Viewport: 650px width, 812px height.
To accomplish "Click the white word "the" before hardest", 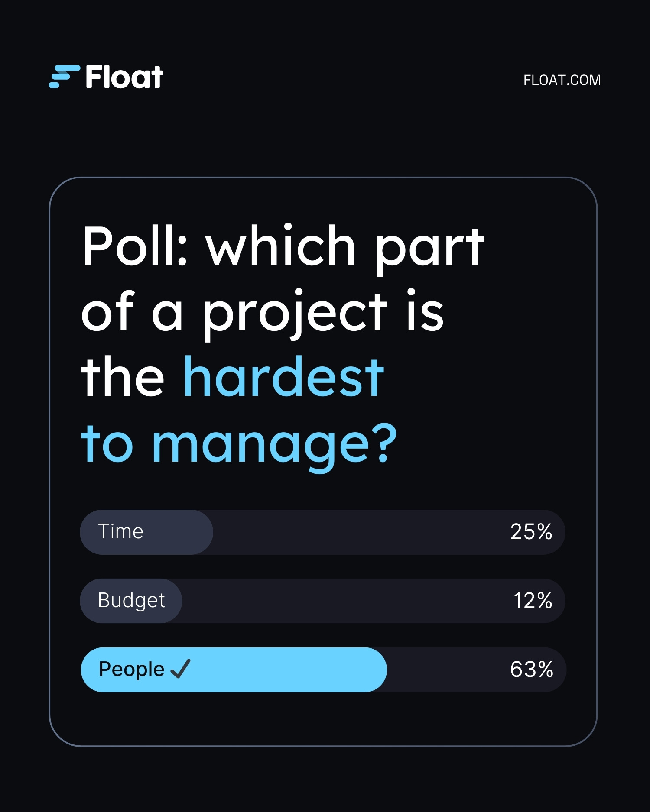I will point(123,377).
